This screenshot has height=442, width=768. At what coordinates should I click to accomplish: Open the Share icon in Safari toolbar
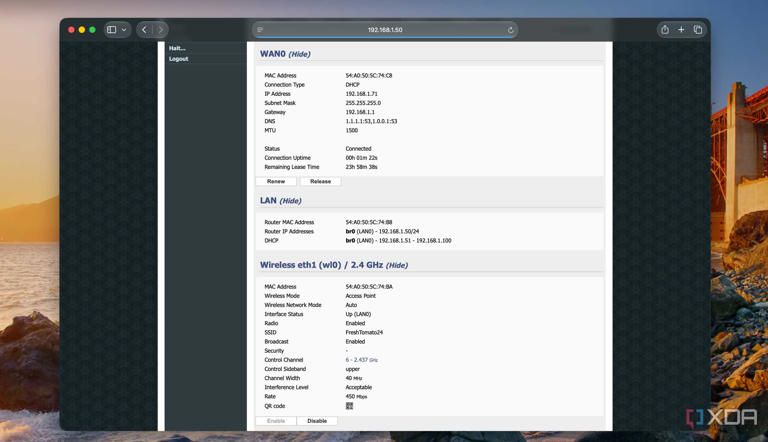[665, 30]
